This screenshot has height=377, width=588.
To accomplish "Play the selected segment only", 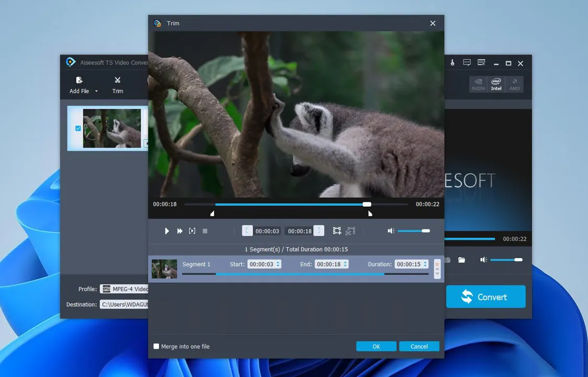I will pos(192,230).
